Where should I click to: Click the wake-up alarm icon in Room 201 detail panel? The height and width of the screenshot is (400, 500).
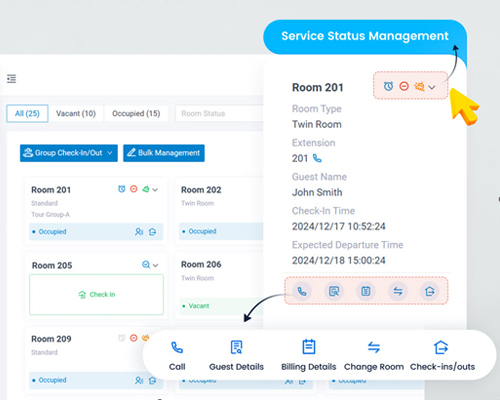pyautogui.click(x=388, y=86)
